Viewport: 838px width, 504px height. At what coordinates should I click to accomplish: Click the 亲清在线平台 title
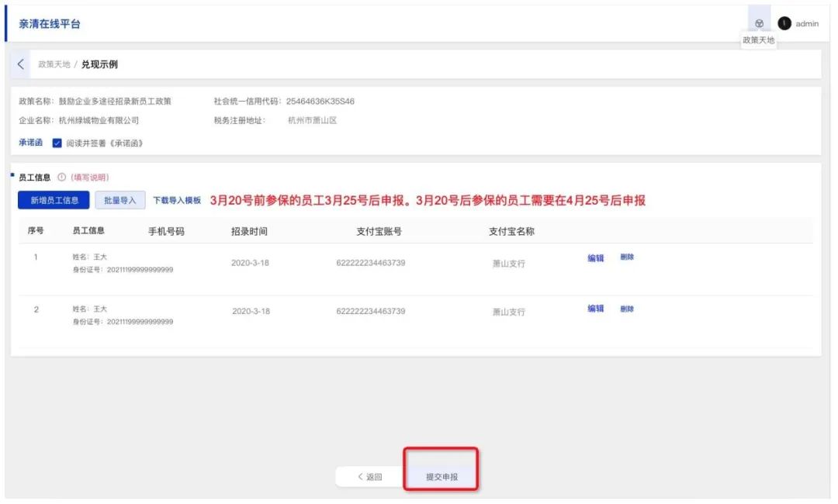[x=50, y=24]
